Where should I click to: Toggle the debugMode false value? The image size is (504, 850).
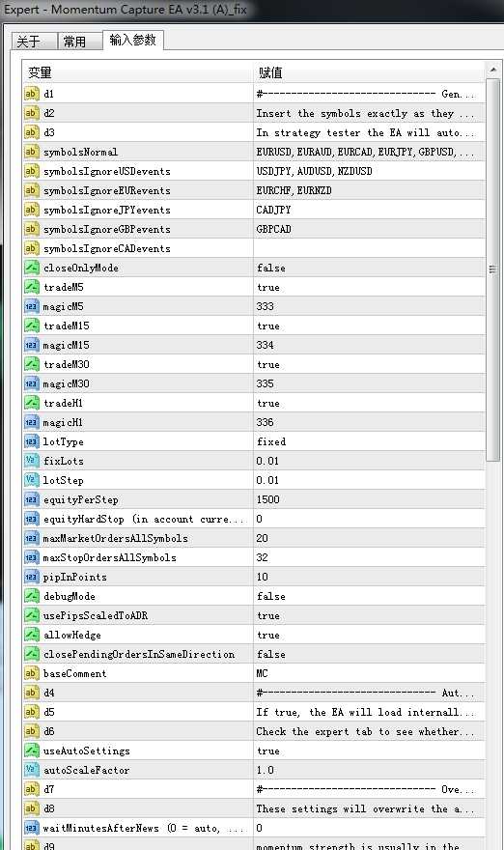[x=369, y=596]
